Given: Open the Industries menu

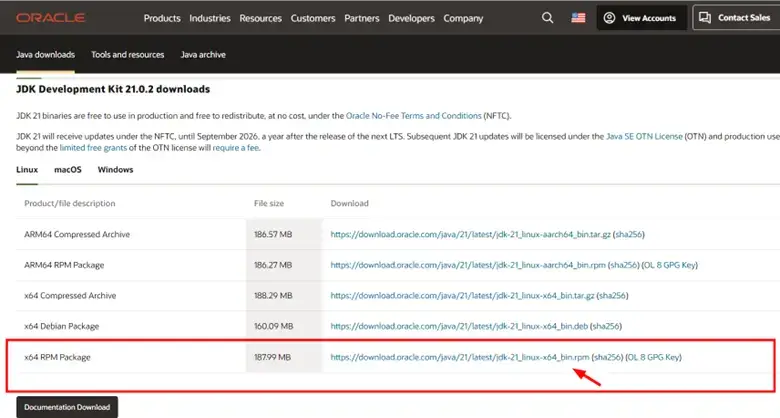Looking at the screenshot, I should click(x=210, y=18).
